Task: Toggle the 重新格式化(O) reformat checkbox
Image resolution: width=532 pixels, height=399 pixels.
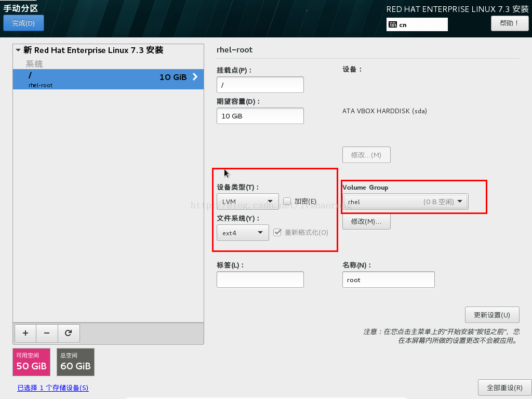Action: click(277, 232)
